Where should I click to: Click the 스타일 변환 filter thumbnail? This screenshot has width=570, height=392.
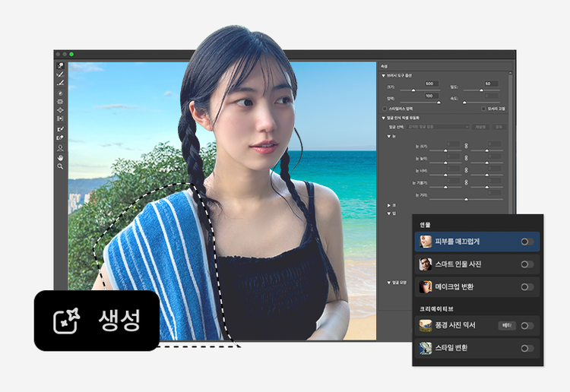(x=426, y=348)
